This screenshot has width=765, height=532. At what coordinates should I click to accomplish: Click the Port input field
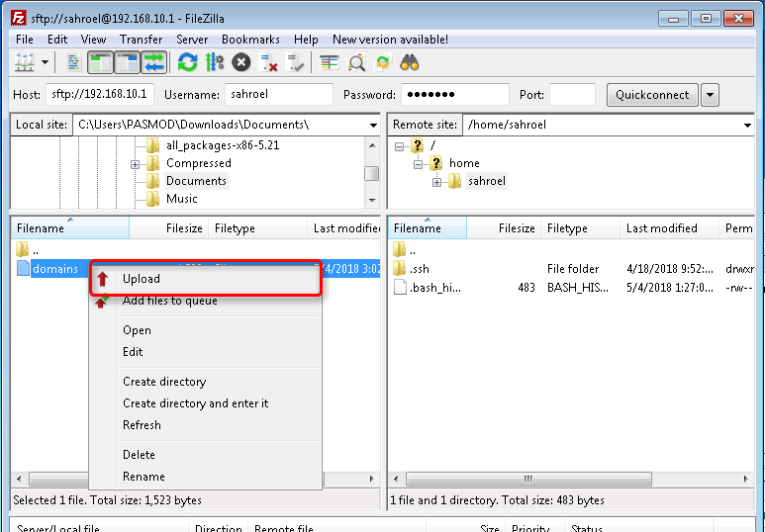click(572, 94)
